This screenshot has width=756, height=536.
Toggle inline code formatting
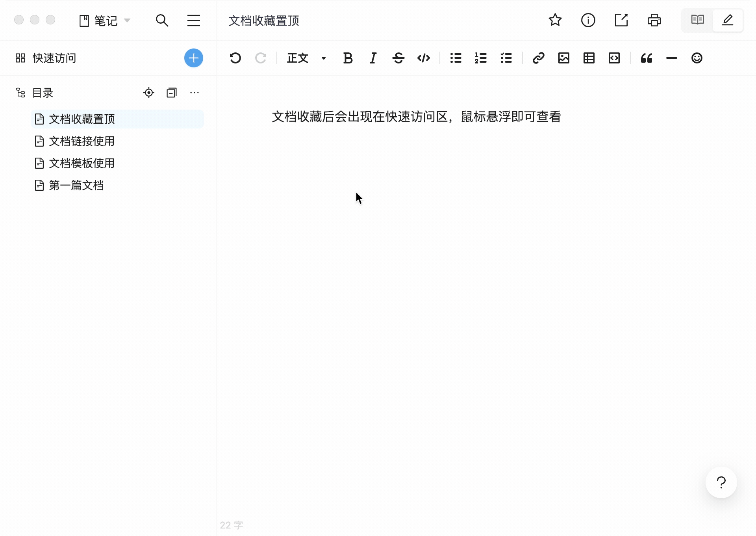coord(424,58)
